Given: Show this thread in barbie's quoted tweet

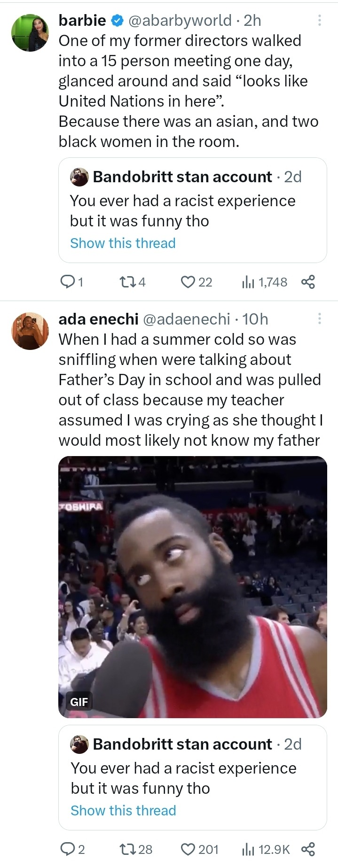Looking at the screenshot, I should 123,243.
